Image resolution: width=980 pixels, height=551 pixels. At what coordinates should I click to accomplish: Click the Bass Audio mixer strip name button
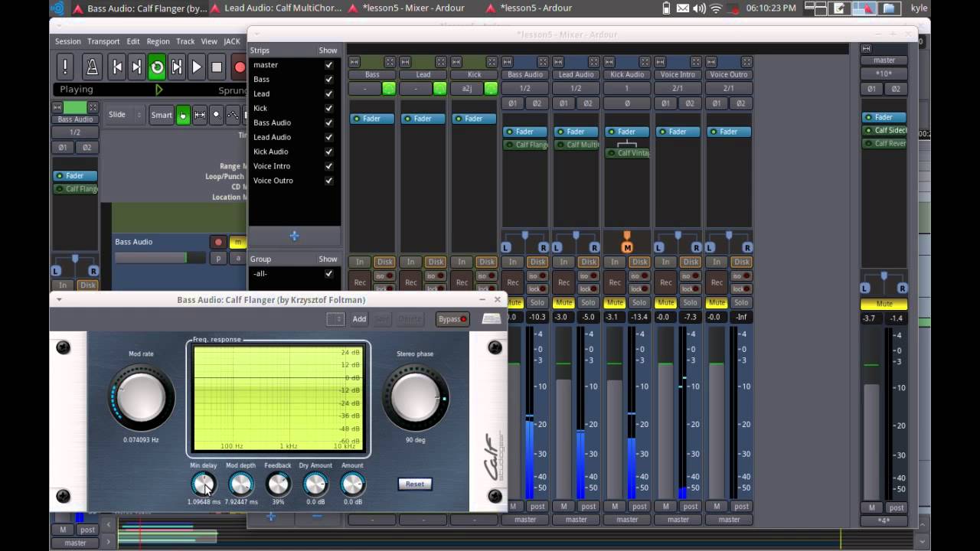pyautogui.click(x=525, y=75)
